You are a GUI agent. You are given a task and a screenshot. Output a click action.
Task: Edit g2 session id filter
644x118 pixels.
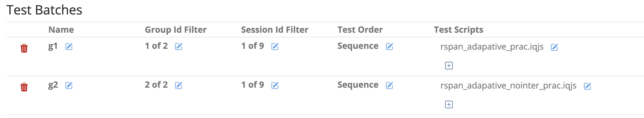pos(275,86)
